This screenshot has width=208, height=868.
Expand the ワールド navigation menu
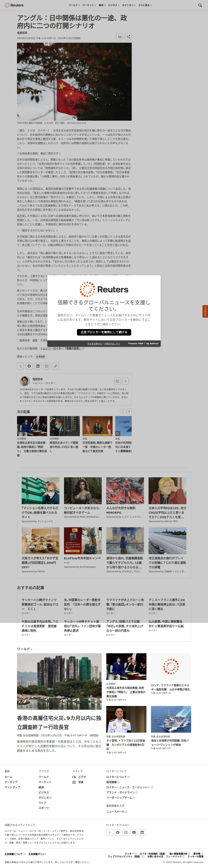(x=74, y=5)
